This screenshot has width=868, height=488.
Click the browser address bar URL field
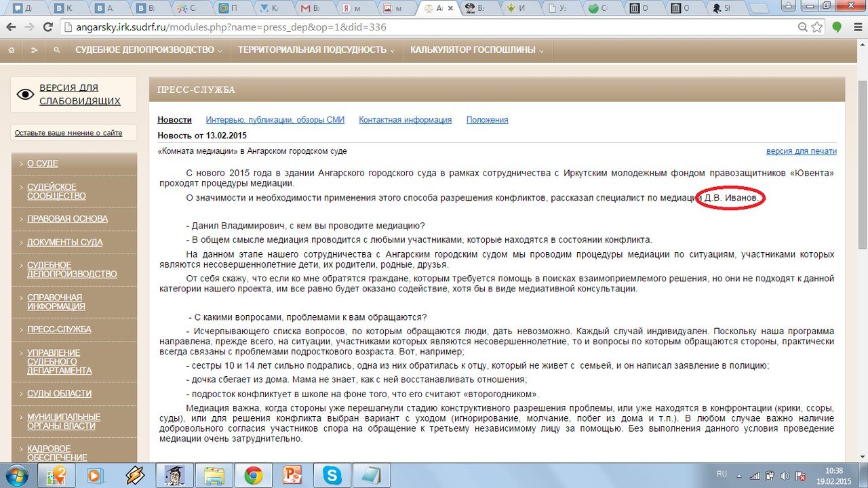[407, 28]
